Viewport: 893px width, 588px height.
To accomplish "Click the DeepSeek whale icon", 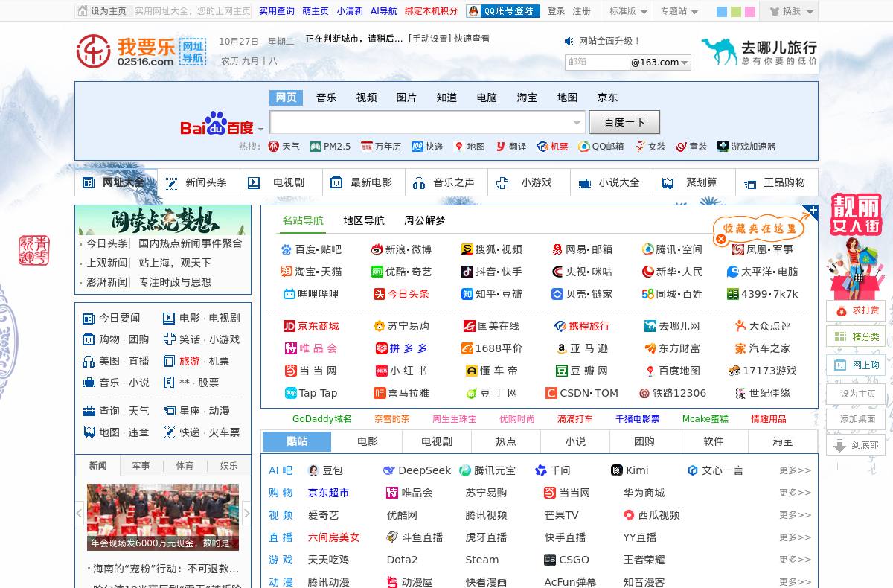I will [x=388, y=470].
